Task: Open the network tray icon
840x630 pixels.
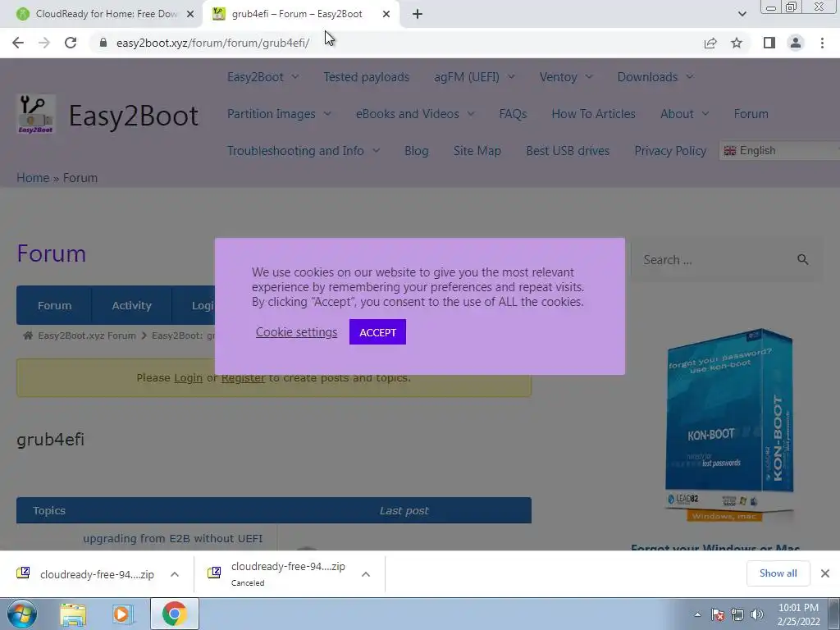Action: pos(737,615)
